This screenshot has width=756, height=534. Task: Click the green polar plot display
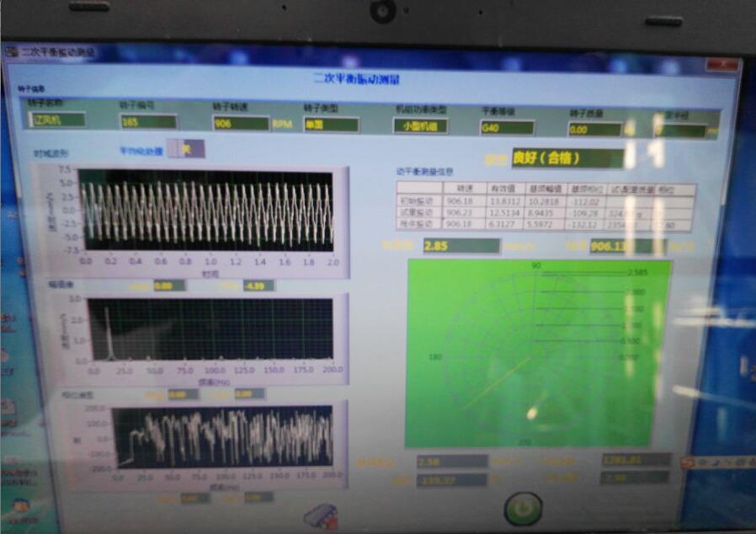point(538,352)
